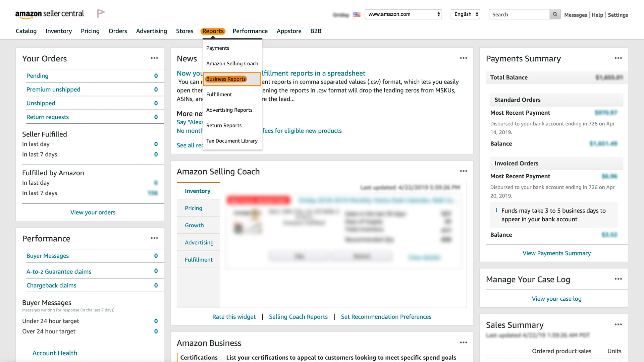
Task: Choose Amazon Selling Coach in Reports dropdown
Action: click(232, 63)
